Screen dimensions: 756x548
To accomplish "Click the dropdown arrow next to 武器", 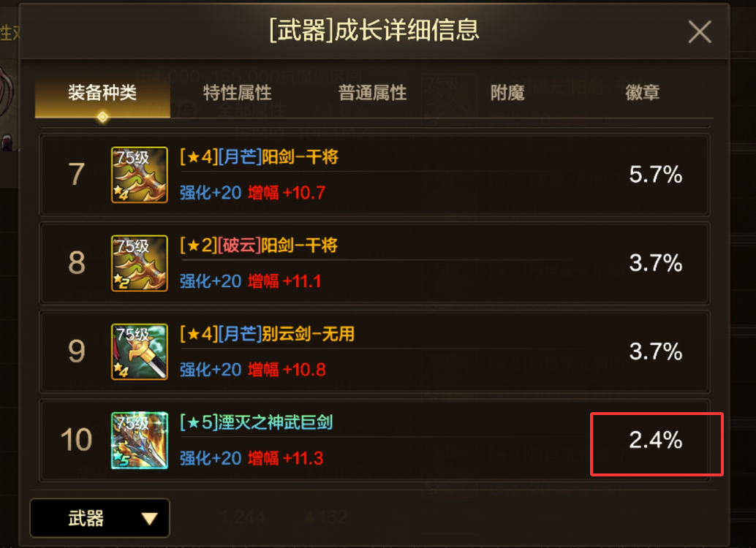I will 149,519.
